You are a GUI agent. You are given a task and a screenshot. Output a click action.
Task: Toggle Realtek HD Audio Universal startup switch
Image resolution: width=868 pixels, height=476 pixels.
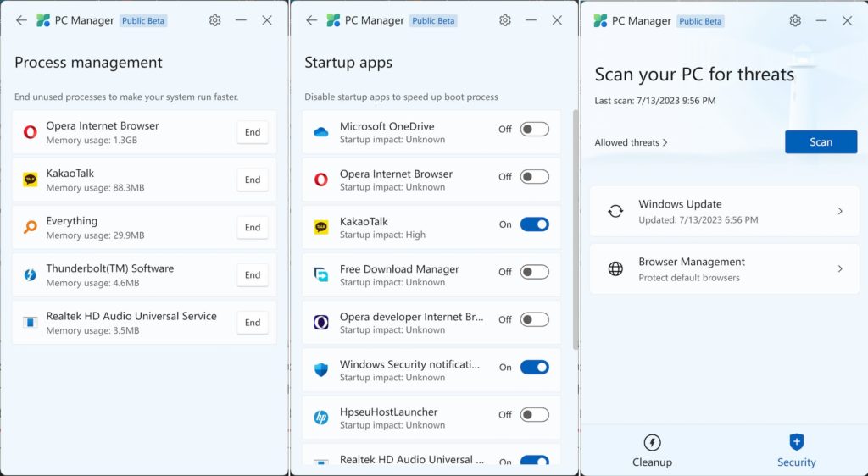point(535,461)
